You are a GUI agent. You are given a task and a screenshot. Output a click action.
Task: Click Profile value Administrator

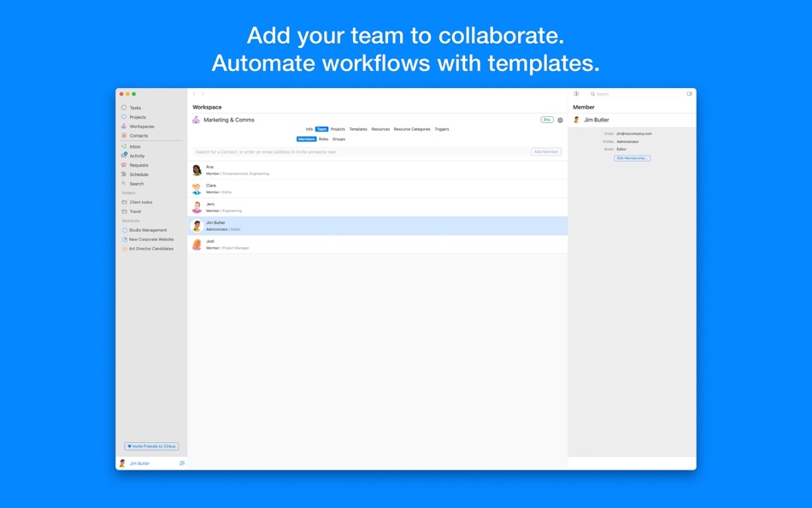click(627, 141)
